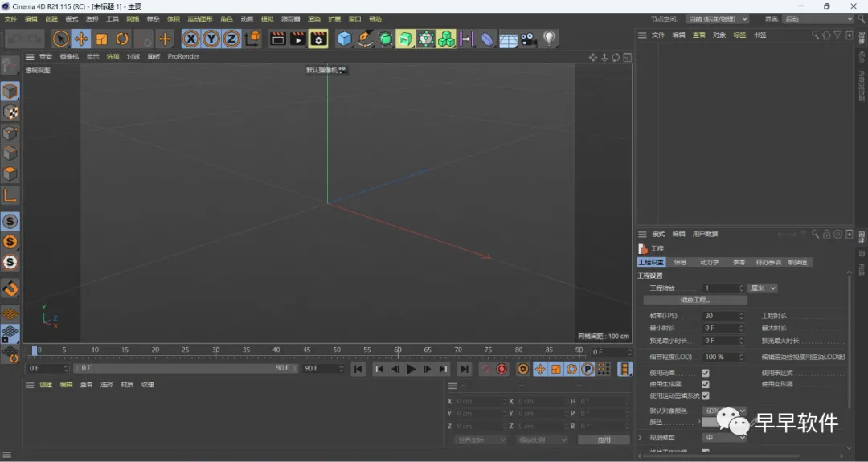Toggle the Z axis lock
The image size is (868, 462).
pos(231,39)
